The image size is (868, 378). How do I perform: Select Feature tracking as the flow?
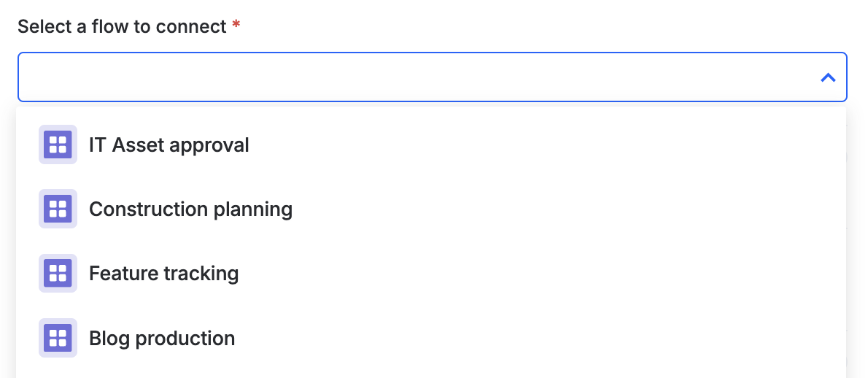click(431, 274)
